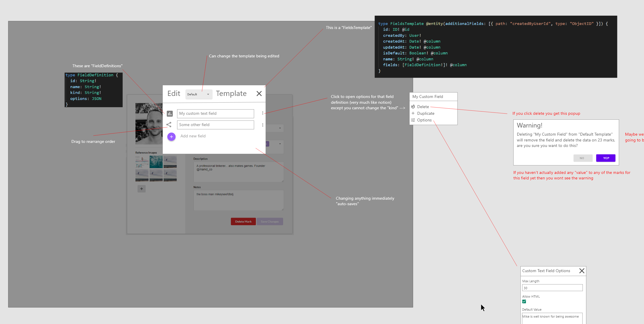The image size is (644, 324).
Task: Click the red Delete Mark button
Action: (243, 221)
